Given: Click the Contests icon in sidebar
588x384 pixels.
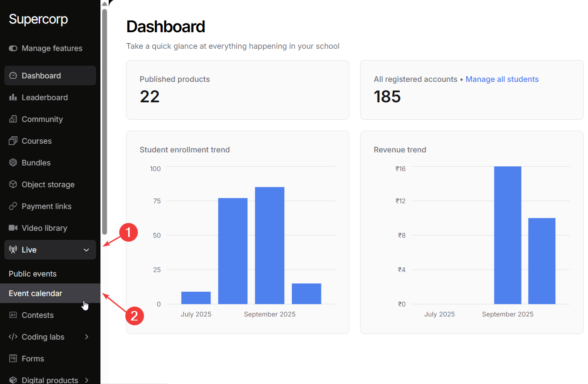Looking at the screenshot, I should tap(13, 315).
